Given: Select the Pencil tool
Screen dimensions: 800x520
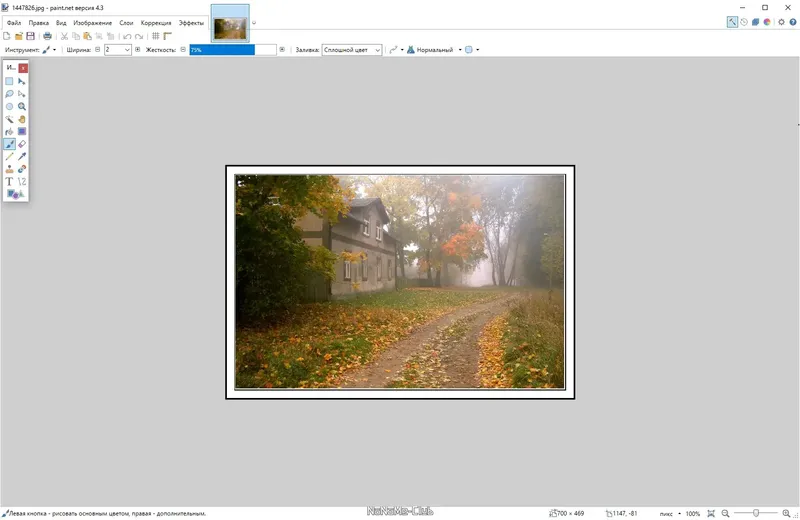Looking at the screenshot, I should coord(9,156).
